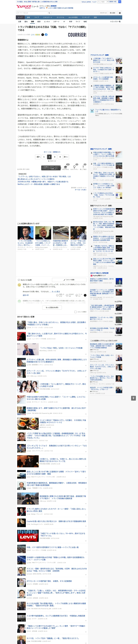Open the ポケモンカード25億円超で落札 article link
The width and height of the screenshot is (138, 644).
click(49, 581)
